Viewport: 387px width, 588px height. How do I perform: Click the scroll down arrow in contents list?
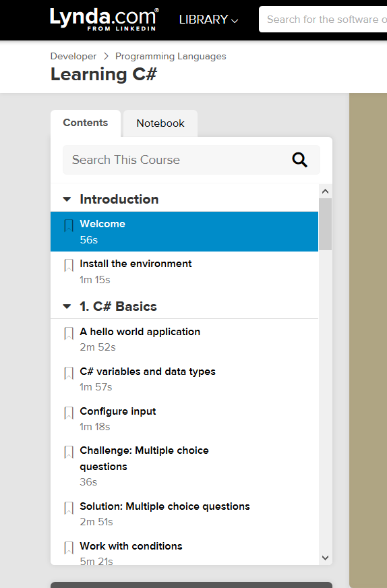(x=325, y=558)
